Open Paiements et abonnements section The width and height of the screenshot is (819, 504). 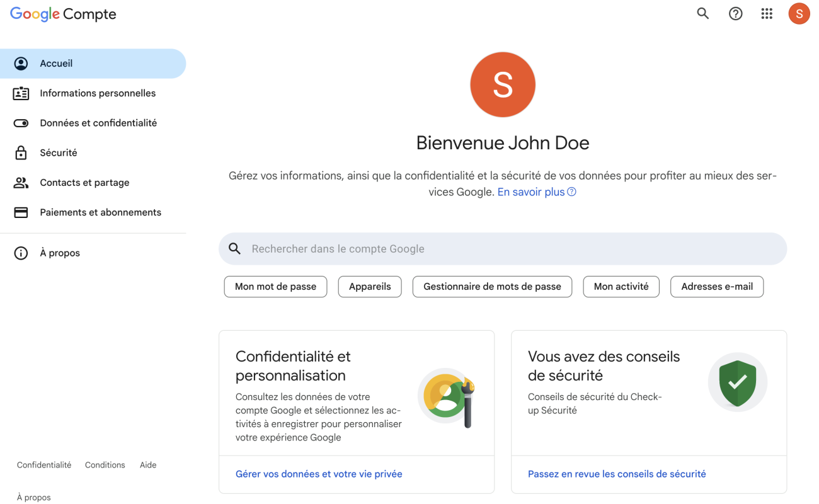pos(93,212)
